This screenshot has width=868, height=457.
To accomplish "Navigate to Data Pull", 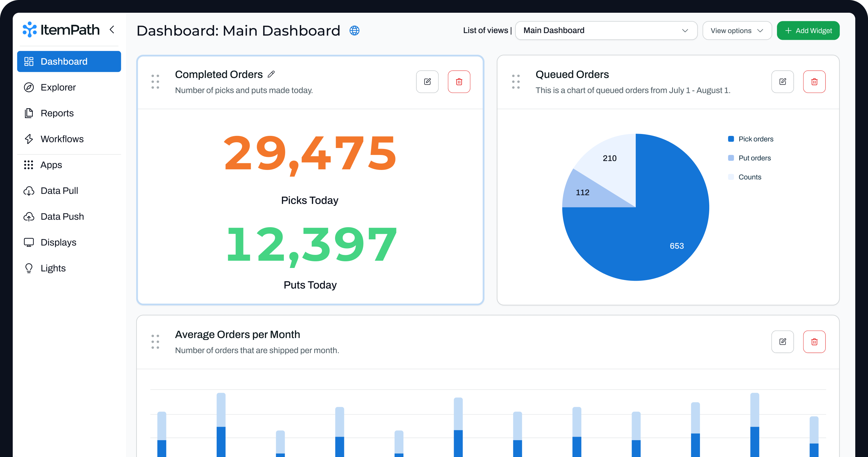I will pos(69,191).
